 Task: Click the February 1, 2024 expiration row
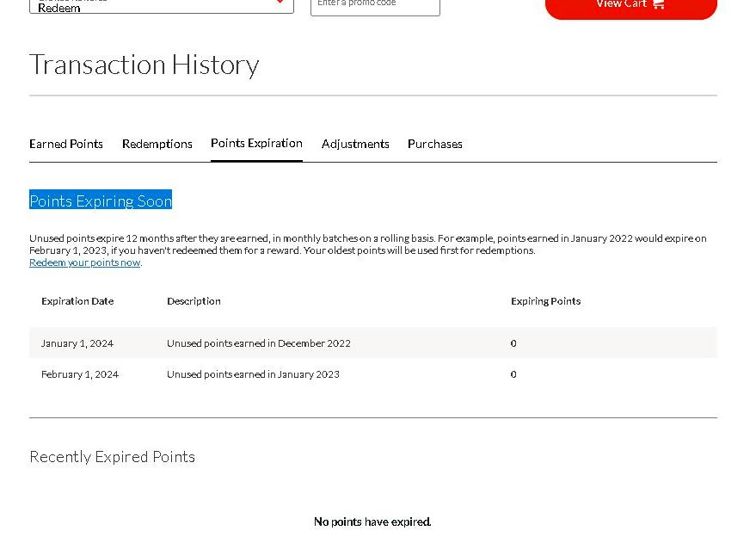pyautogui.click(x=80, y=373)
